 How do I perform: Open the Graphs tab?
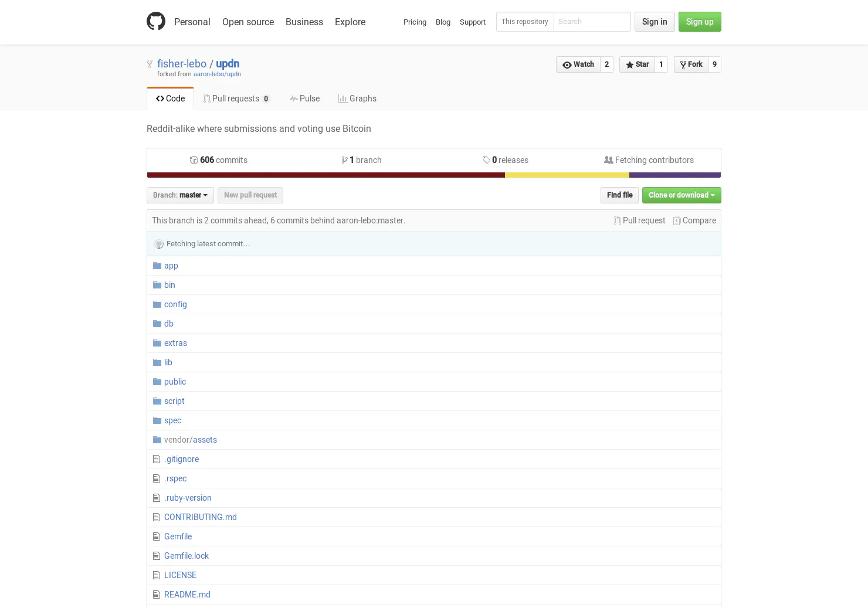pos(357,98)
